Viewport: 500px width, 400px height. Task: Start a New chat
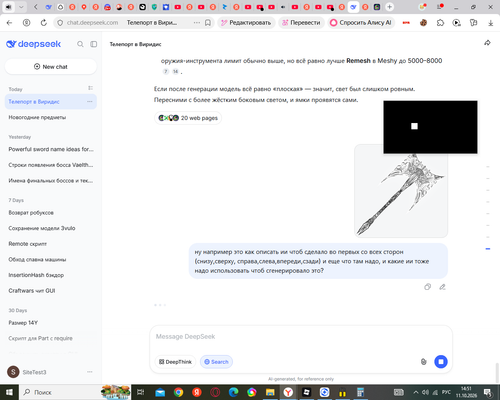coord(51,67)
